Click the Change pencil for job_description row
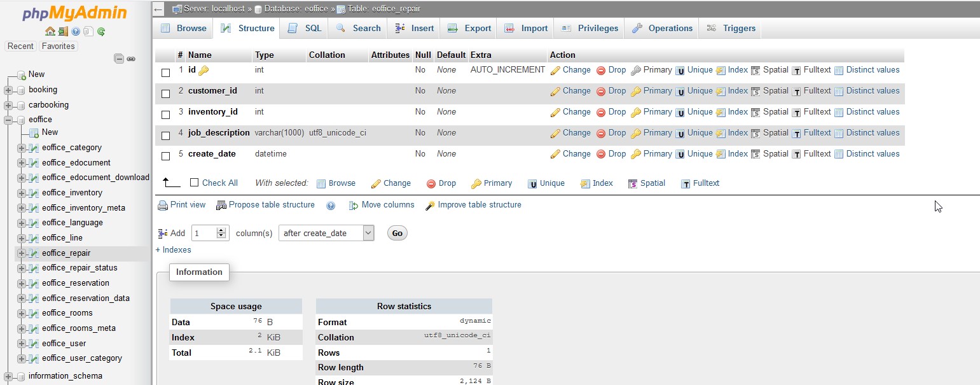Image resolution: width=980 pixels, height=385 pixels. 555,133
